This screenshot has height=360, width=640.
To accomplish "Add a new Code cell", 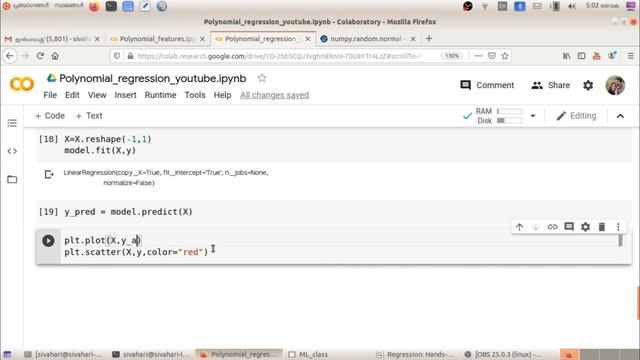I will point(50,116).
